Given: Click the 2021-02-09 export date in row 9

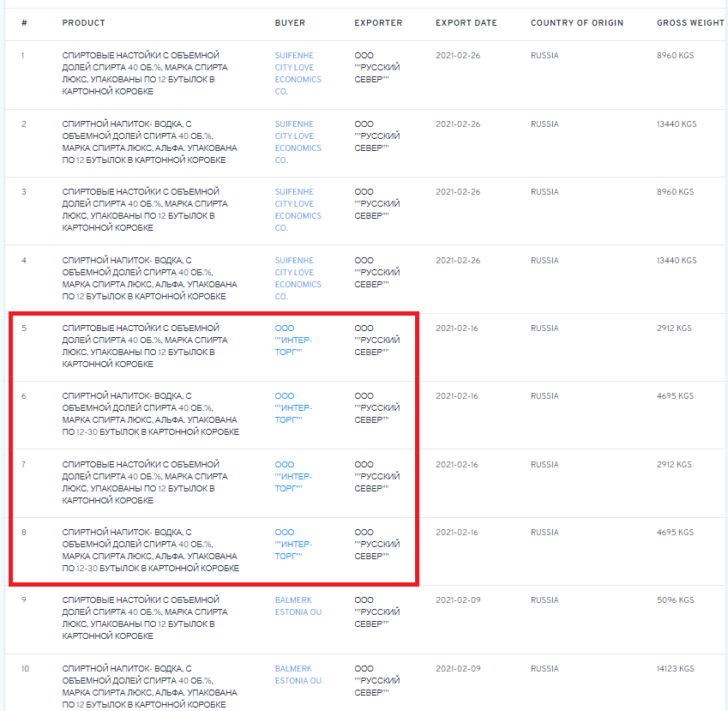Looking at the screenshot, I should [457, 600].
